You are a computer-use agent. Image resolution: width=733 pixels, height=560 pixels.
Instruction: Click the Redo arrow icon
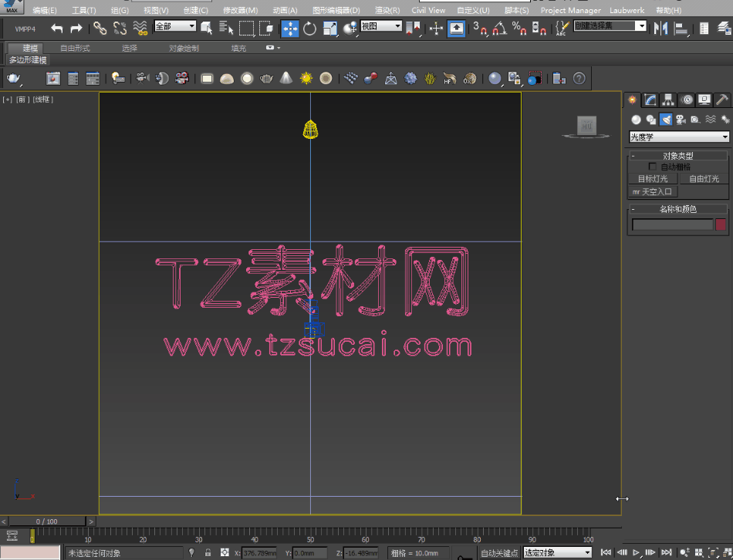(x=76, y=29)
